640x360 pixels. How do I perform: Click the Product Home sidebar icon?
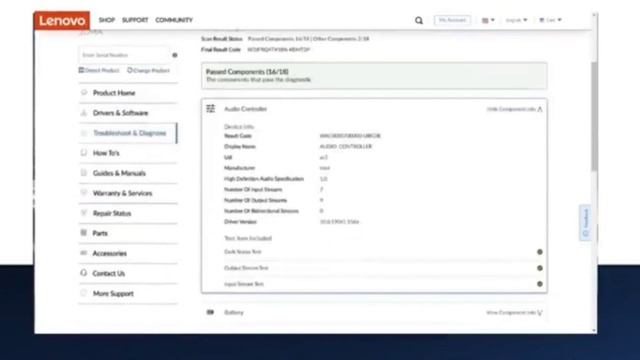tap(84, 93)
